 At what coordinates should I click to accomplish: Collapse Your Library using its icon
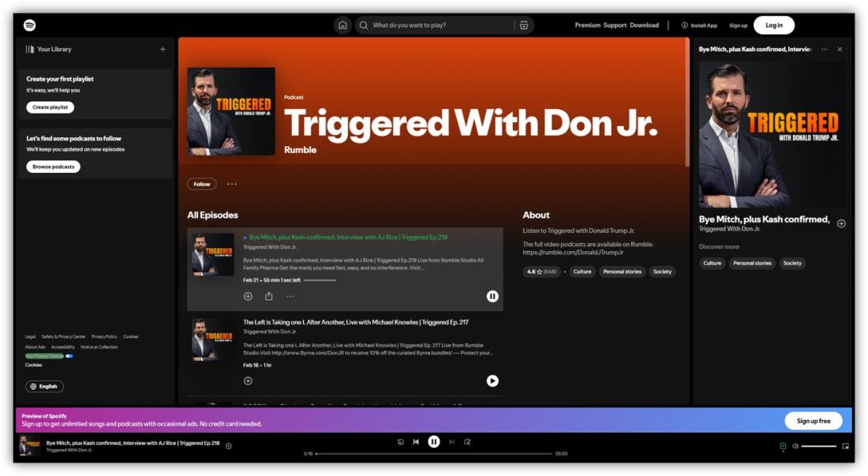tap(30, 49)
